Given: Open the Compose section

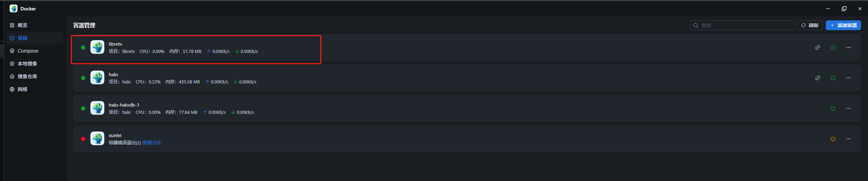Looking at the screenshot, I should 28,51.
